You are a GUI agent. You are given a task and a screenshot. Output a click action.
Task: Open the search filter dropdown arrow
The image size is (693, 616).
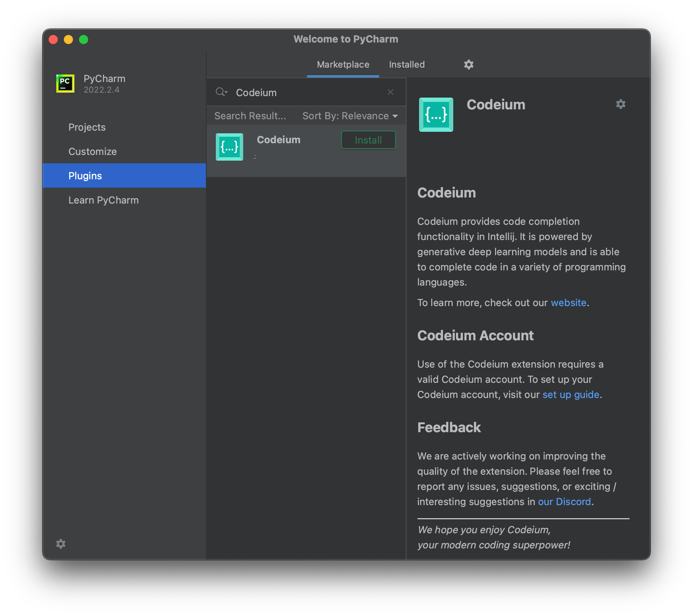pyautogui.click(x=226, y=93)
